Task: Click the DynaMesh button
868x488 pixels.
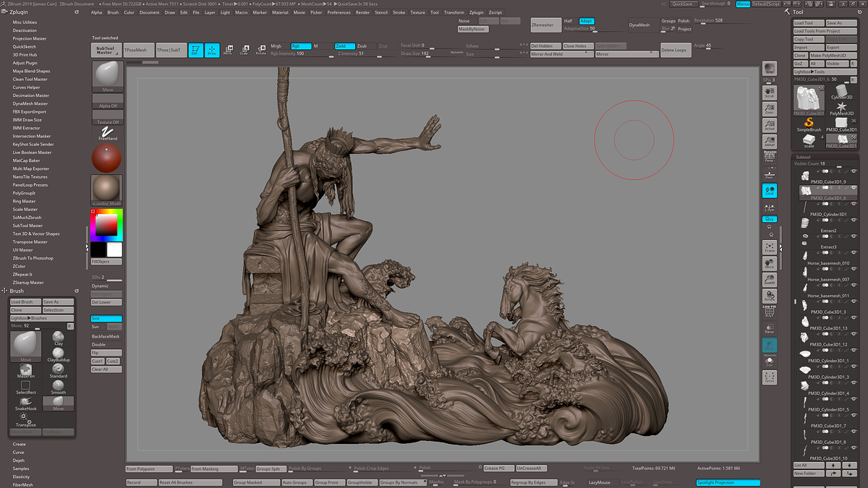Action: point(642,25)
